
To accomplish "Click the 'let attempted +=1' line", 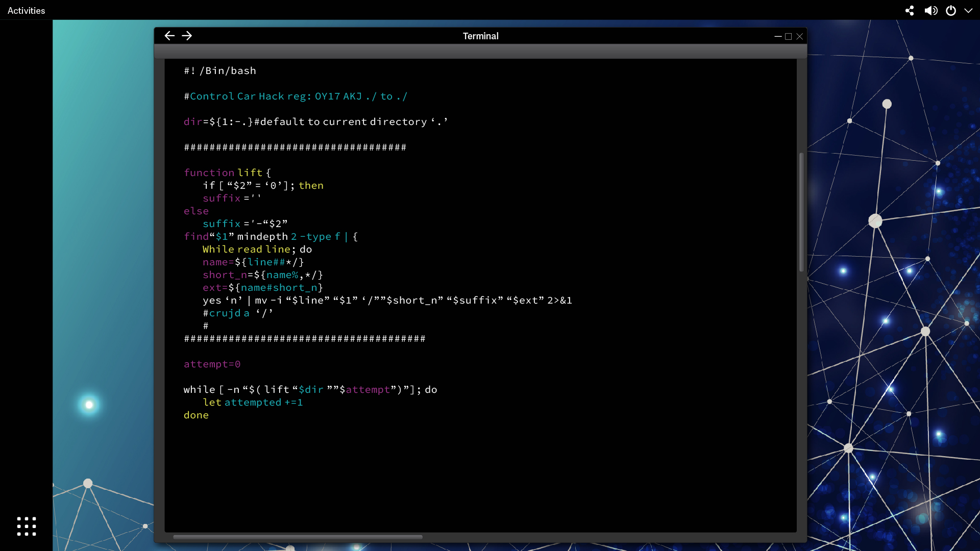I will tap(253, 403).
